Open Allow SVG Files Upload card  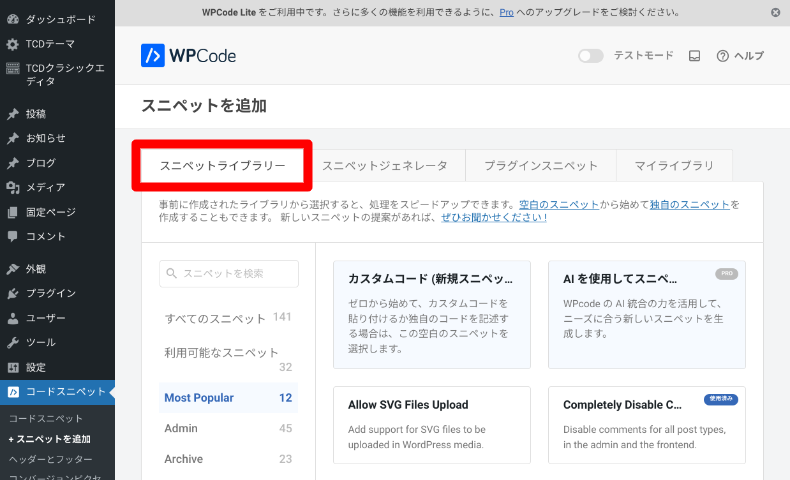(x=432, y=425)
